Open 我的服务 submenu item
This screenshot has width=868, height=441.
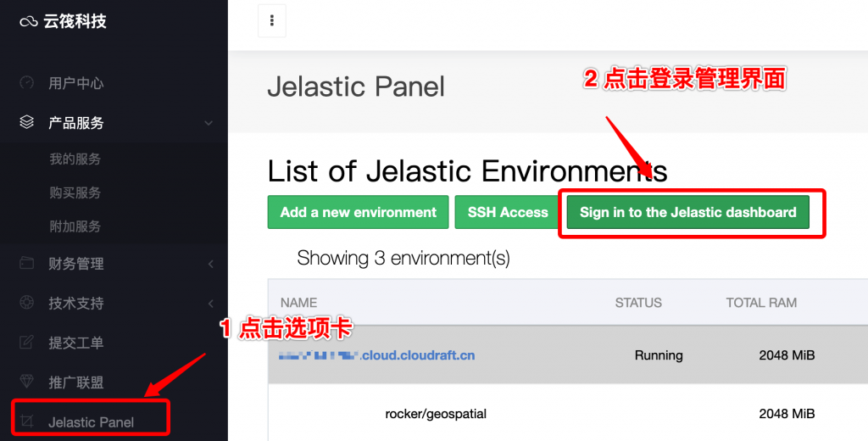[x=75, y=159]
